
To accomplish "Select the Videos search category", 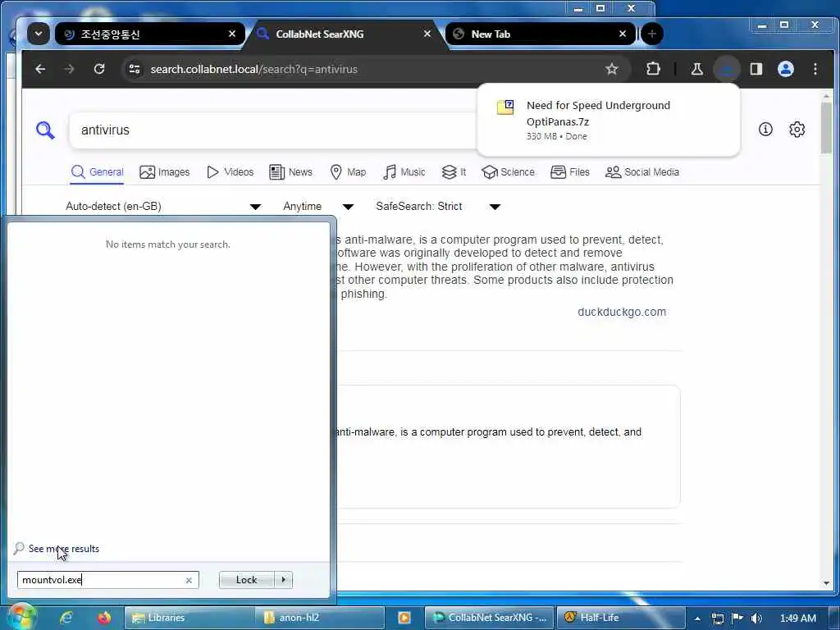I will click(230, 172).
